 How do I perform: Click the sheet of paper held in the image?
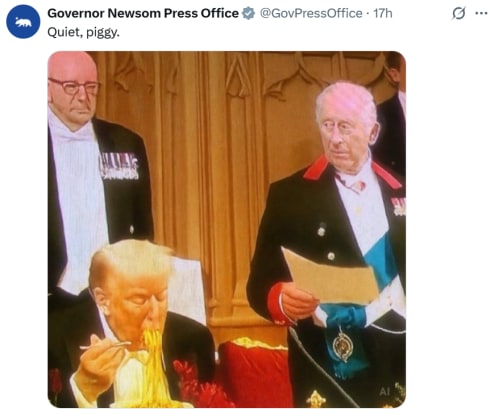click(x=328, y=276)
